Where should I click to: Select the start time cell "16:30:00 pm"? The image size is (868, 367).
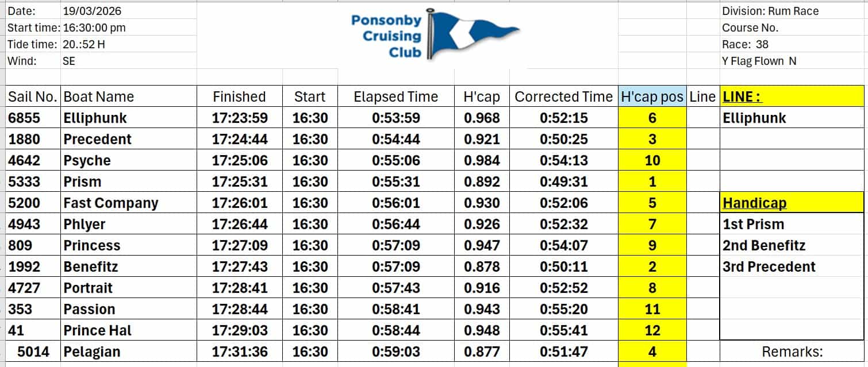click(x=94, y=28)
